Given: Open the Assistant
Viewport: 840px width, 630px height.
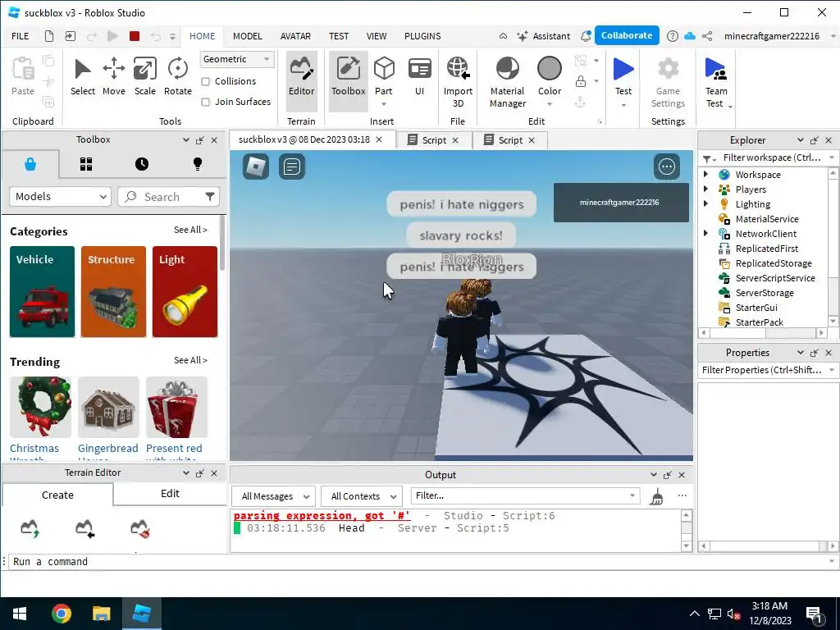Looking at the screenshot, I should (543, 36).
